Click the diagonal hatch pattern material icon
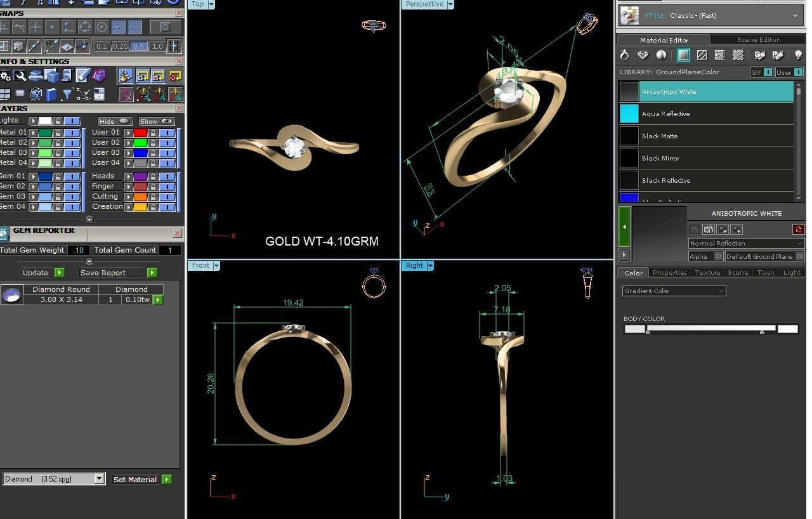Viewport: 812px width, 519px height. point(702,55)
